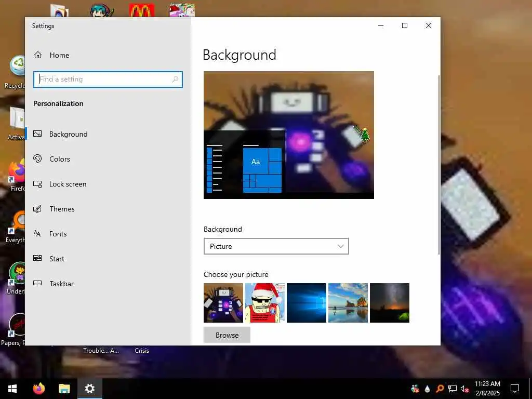532x399 pixels.
Task: Launch Firefox from the taskbar
Action: [39, 389]
